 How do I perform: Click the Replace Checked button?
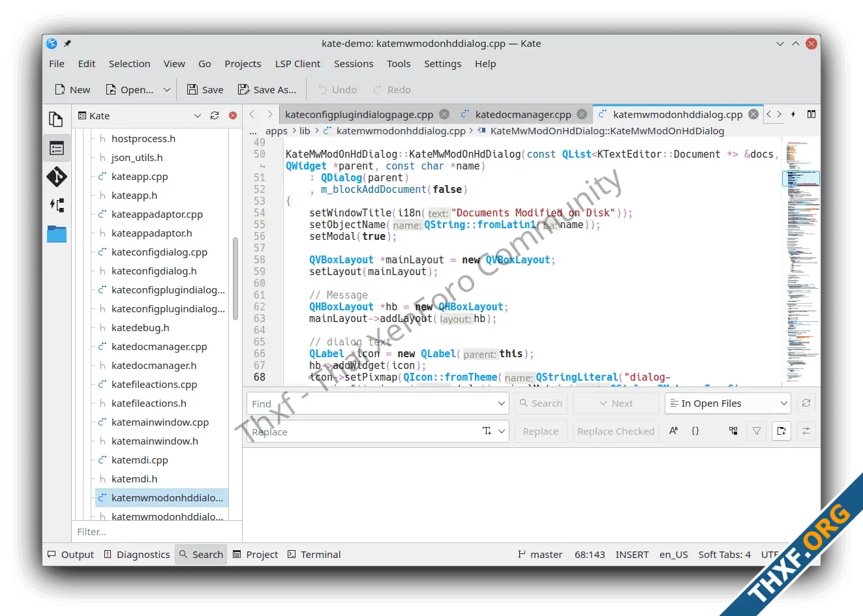click(x=616, y=431)
